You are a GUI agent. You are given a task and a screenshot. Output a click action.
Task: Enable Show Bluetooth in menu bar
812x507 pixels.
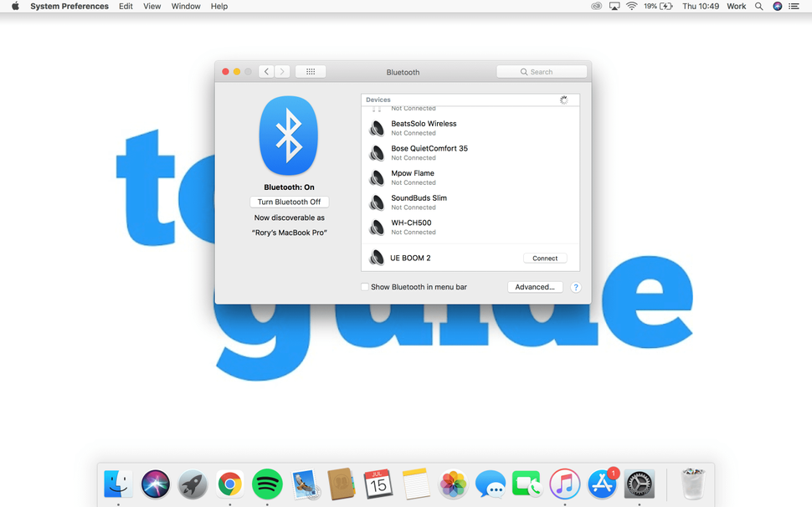click(364, 286)
